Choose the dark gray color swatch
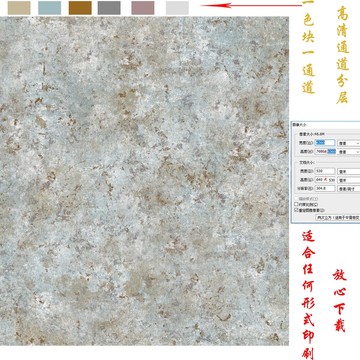Viewport: 360px width, 360px height. pyautogui.click(x=109, y=8)
